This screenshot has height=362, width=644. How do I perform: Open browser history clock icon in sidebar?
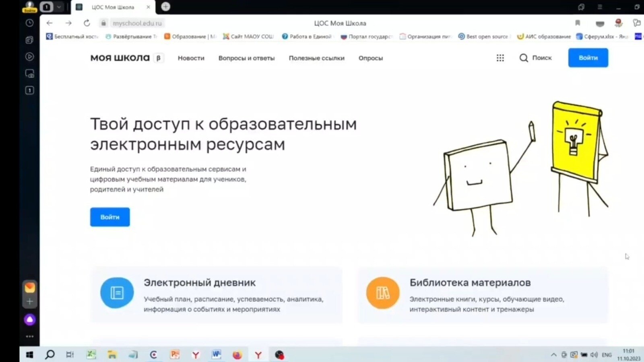pos(29,23)
